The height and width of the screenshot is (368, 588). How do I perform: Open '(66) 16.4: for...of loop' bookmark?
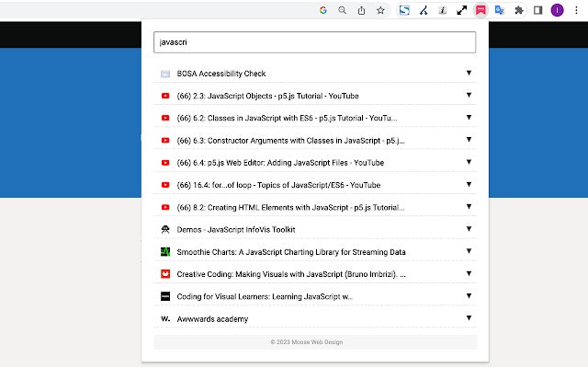click(x=278, y=185)
